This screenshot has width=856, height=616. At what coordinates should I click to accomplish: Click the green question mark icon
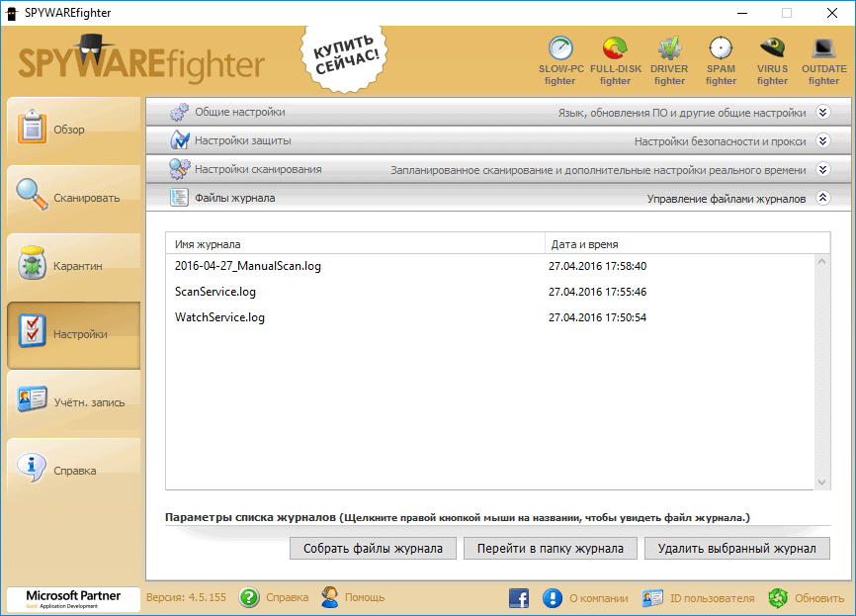pyautogui.click(x=249, y=597)
